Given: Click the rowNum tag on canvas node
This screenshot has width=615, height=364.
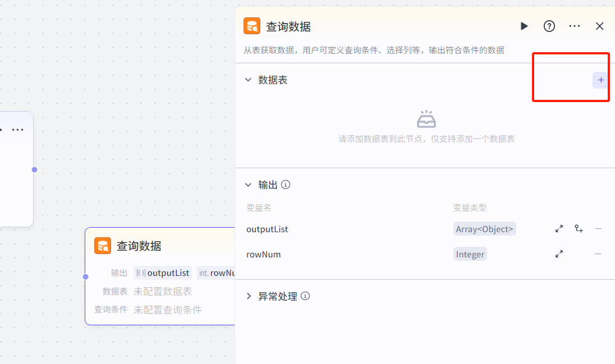Looking at the screenshot, I should coord(216,273).
